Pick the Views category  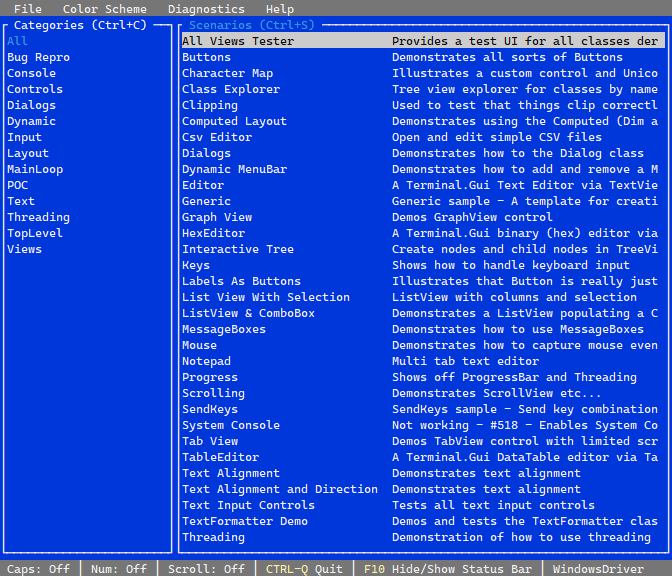24,249
